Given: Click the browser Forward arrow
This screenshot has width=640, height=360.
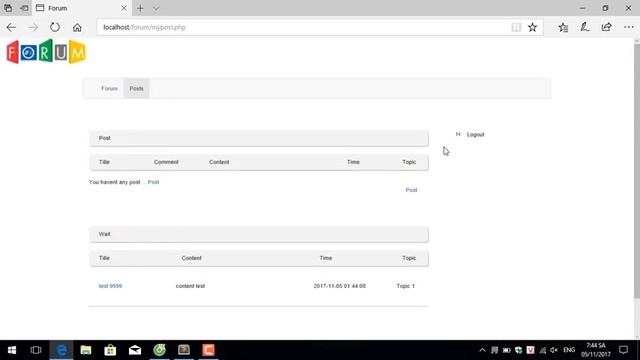Looking at the screenshot, I should [x=33, y=27].
